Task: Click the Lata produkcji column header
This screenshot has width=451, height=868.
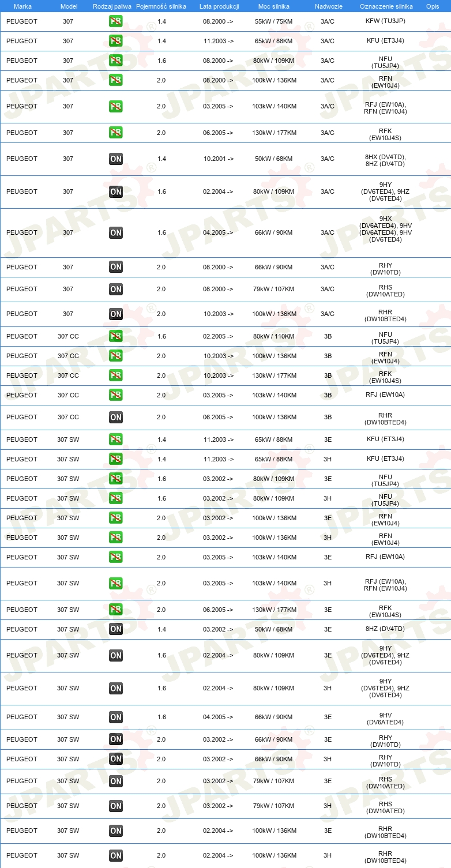Action: [219, 6]
